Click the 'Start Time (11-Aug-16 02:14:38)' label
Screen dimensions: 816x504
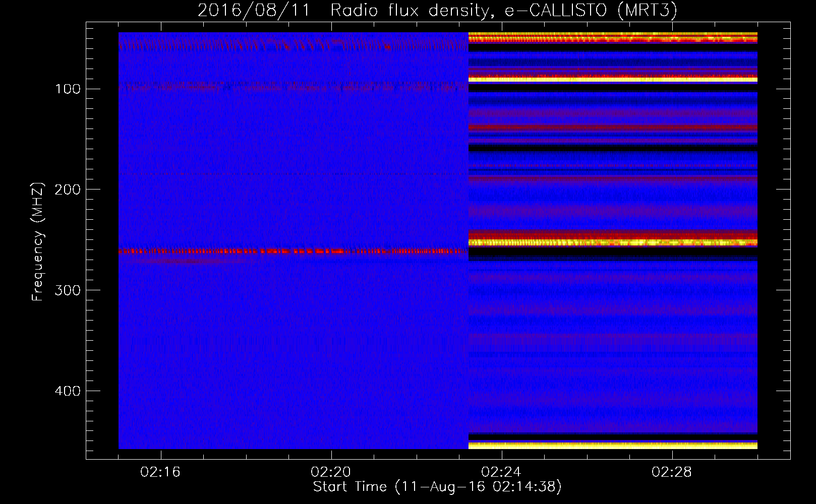point(437,486)
